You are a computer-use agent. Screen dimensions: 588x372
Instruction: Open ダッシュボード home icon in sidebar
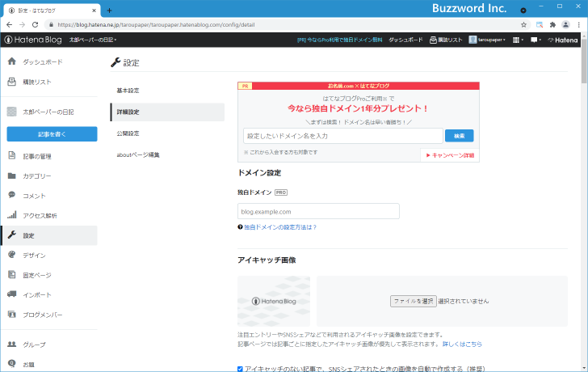[x=12, y=61]
